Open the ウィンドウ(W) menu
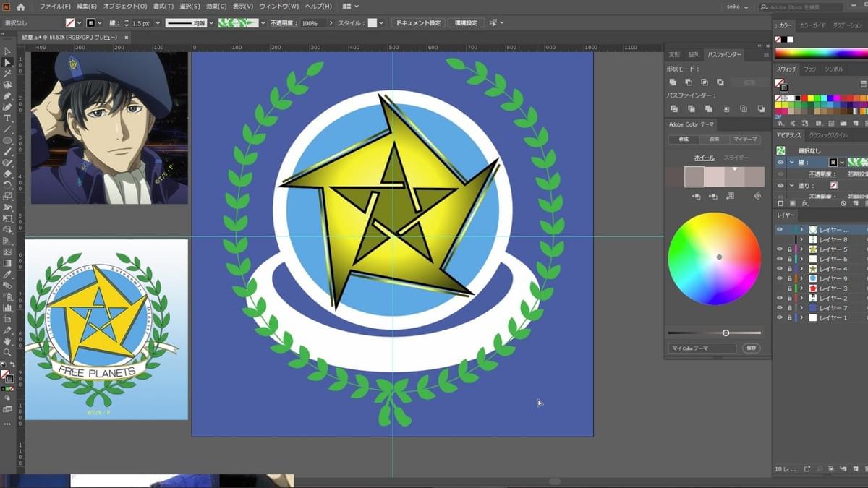 tap(278, 7)
